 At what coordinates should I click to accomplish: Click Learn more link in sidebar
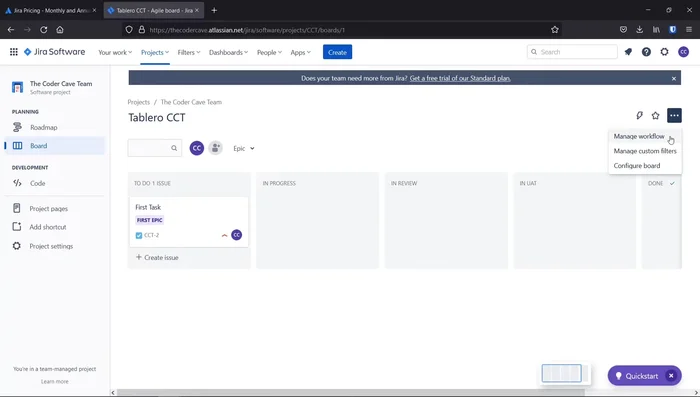click(x=54, y=381)
